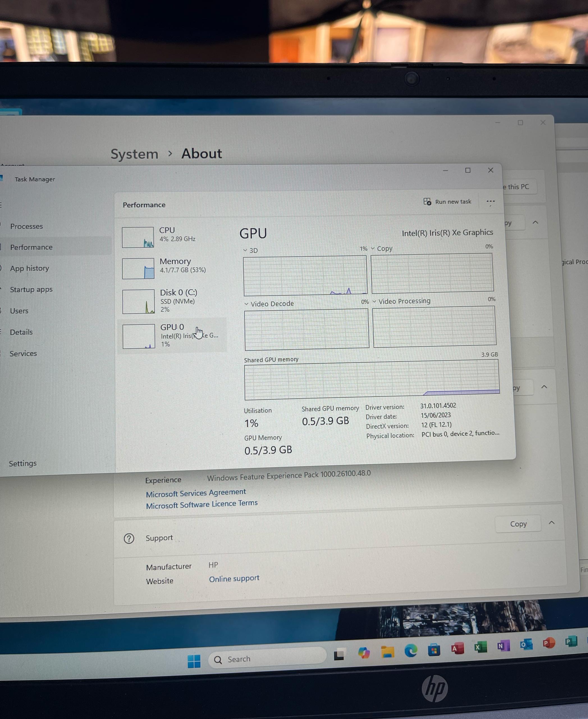
Task: Open the Online support link
Action: tap(234, 579)
